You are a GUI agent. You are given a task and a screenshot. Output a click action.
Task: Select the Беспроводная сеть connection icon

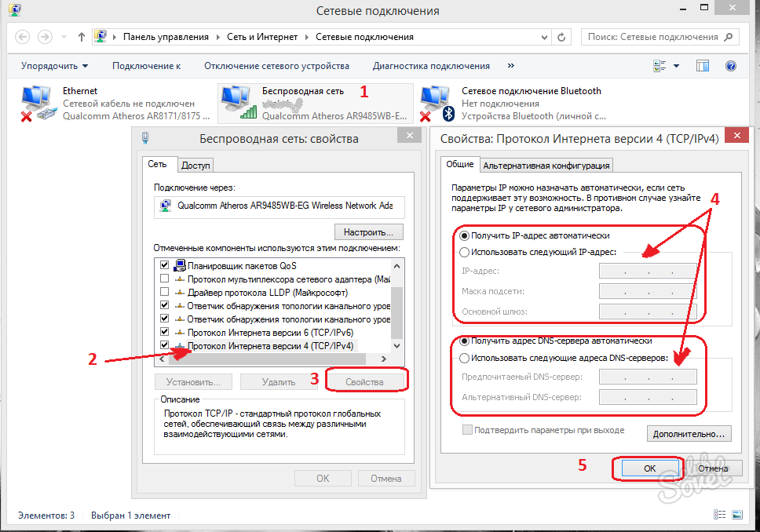239,102
